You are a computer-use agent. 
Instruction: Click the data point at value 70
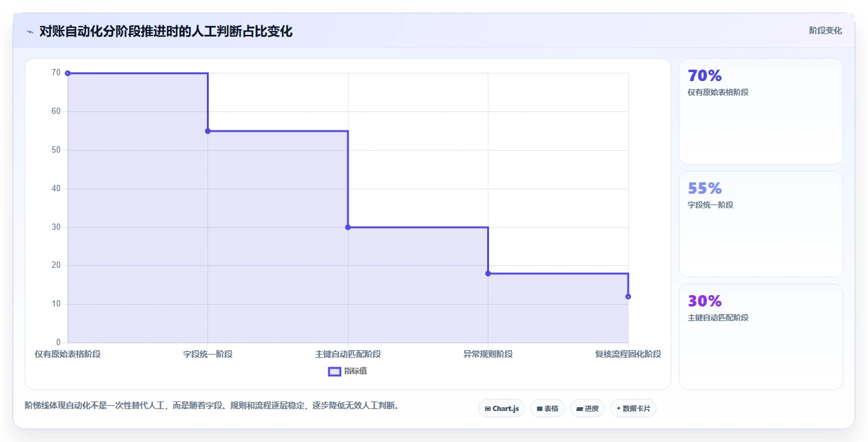click(x=68, y=73)
